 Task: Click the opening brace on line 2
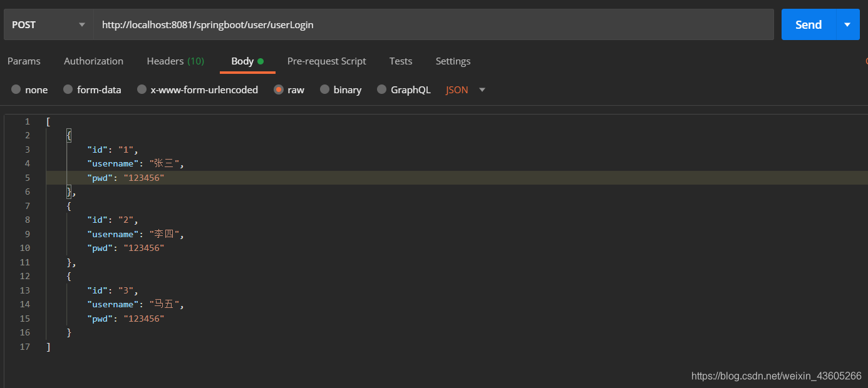click(69, 135)
